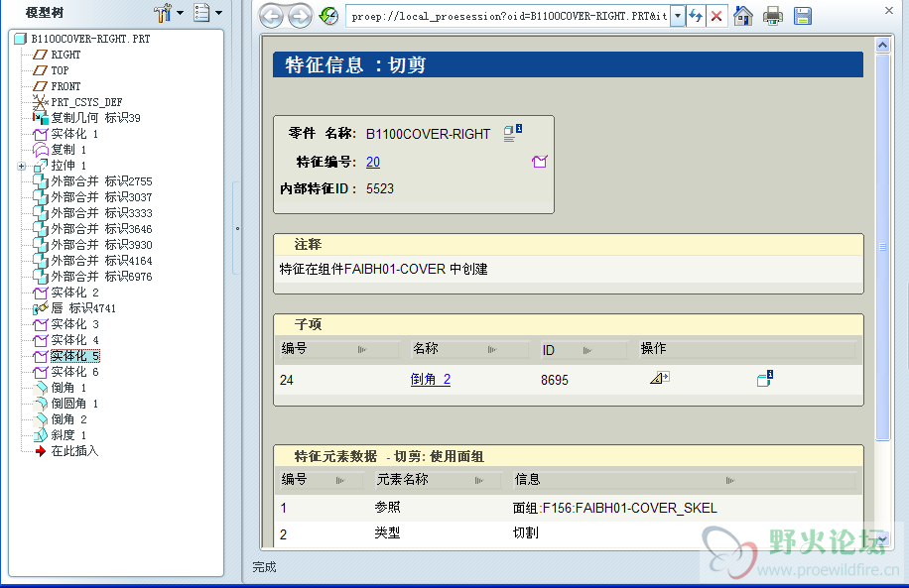Save the feature info page with disk icon
This screenshot has width=909, height=588.
click(803, 16)
